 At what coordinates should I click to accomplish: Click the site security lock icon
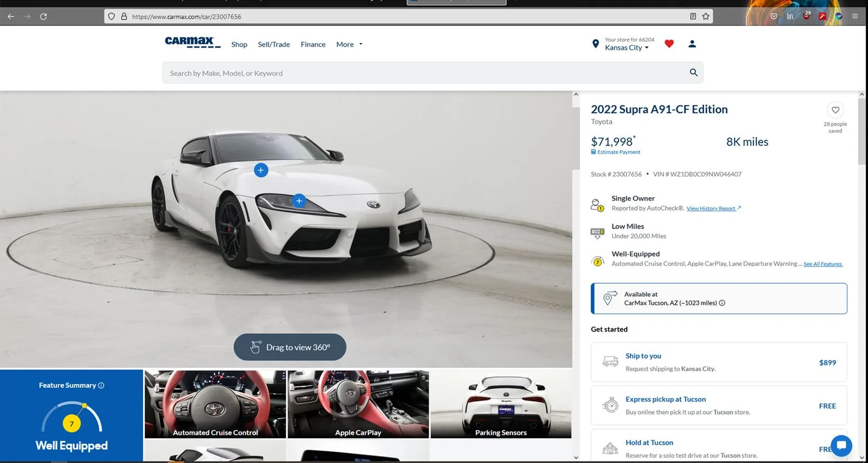pos(124,16)
